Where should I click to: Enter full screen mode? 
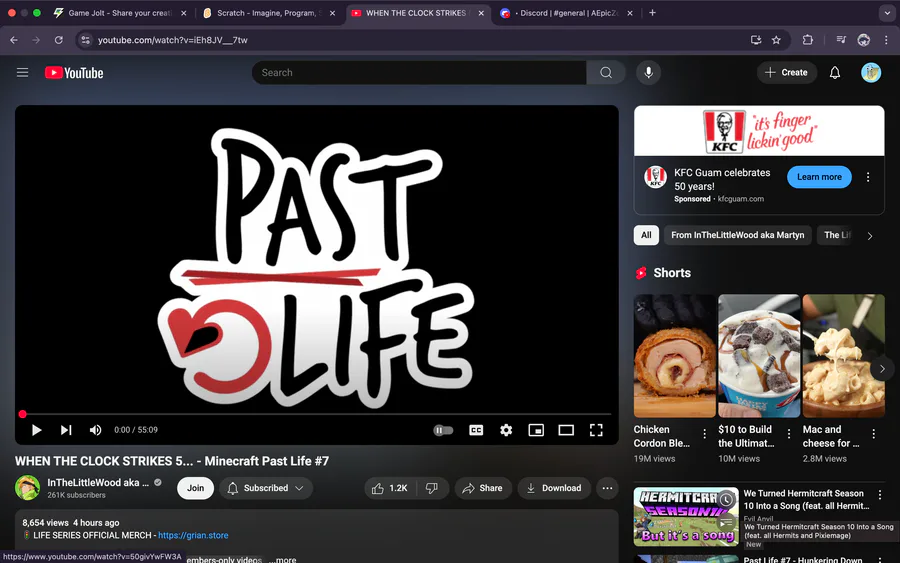(596, 430)
